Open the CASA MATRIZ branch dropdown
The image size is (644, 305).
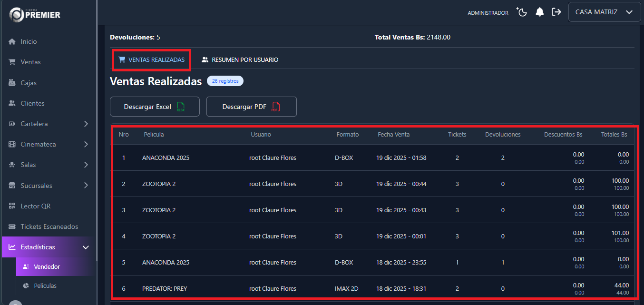click(x=604, y=12)
